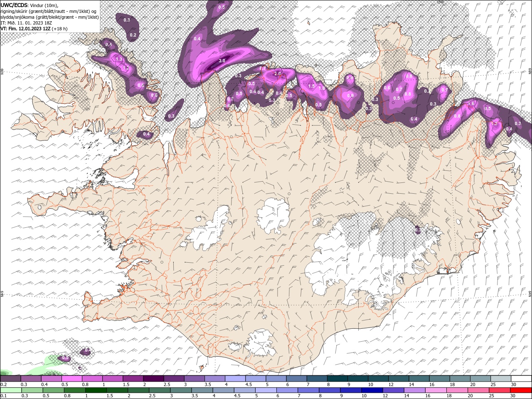Click the light lavender 4.5 snow legend swatch
The width and height of the screenshot is (532, 399).
point(256,379)
